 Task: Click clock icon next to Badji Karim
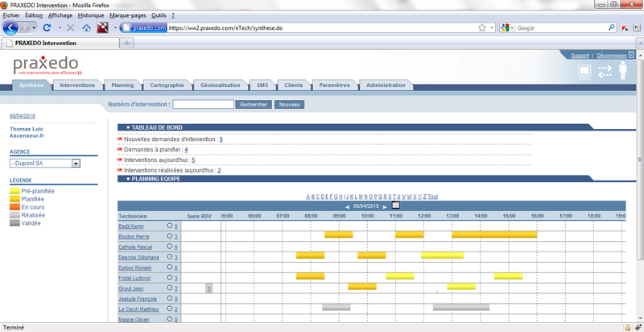pos(170,226)
